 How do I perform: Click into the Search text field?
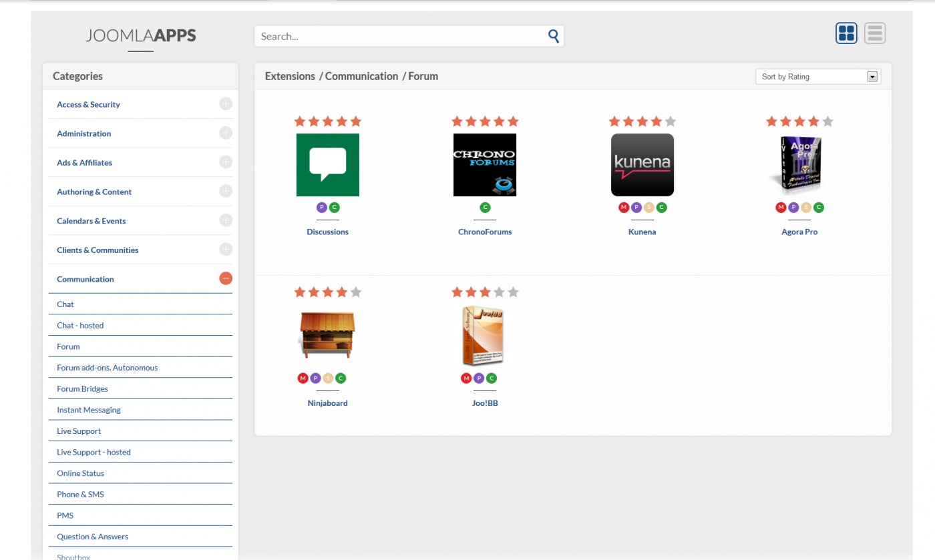click(401, 36)
